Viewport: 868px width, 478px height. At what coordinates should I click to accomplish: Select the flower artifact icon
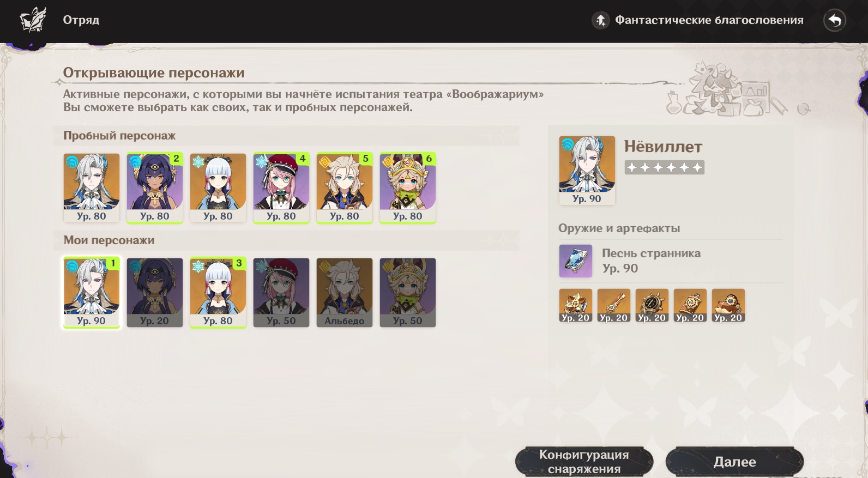point(575,305)
